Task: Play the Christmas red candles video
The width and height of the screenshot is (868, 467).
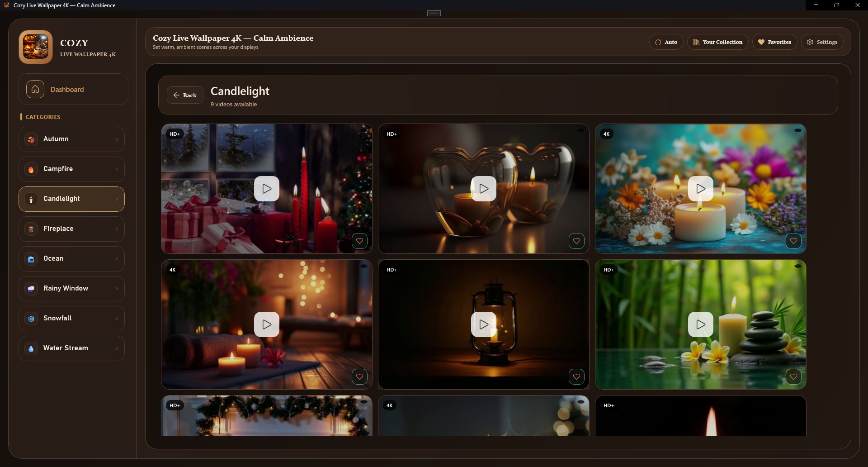Action: click(x=267, y=189)
